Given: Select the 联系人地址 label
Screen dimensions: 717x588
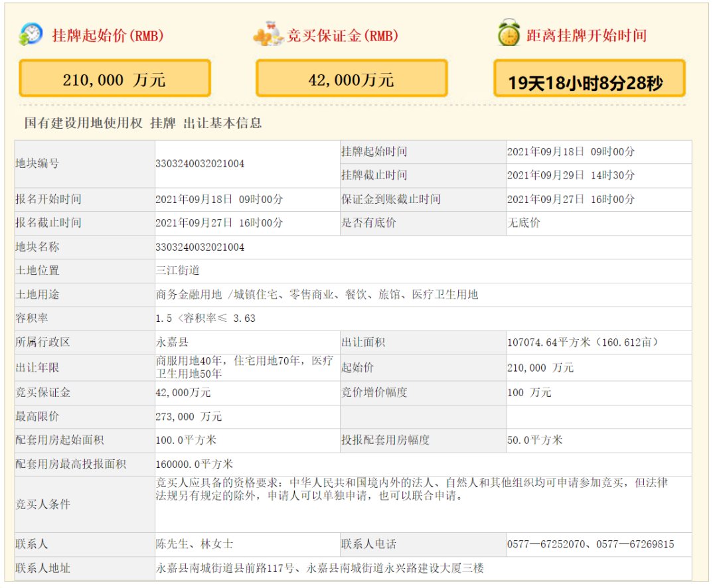Looking at the screenshot, I should pos(42,568).
